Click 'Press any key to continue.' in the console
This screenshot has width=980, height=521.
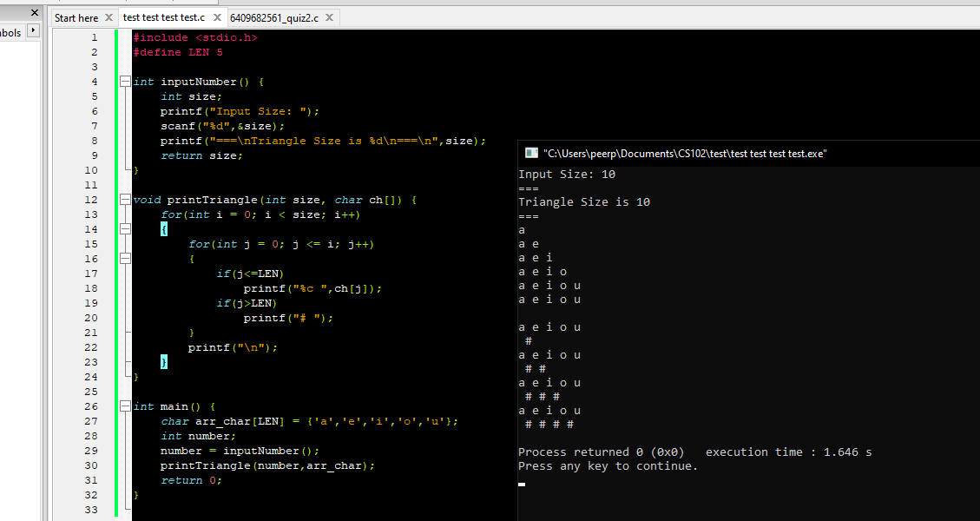[608, 466]
